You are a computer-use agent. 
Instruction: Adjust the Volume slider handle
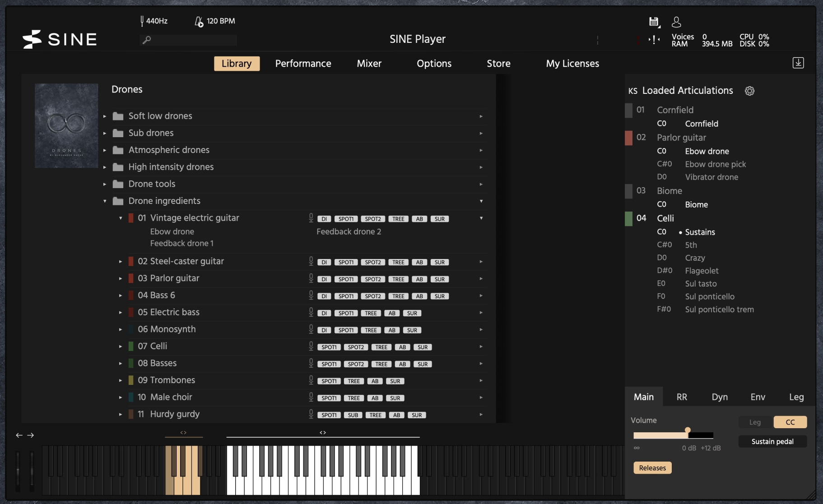tap(688, 431)
